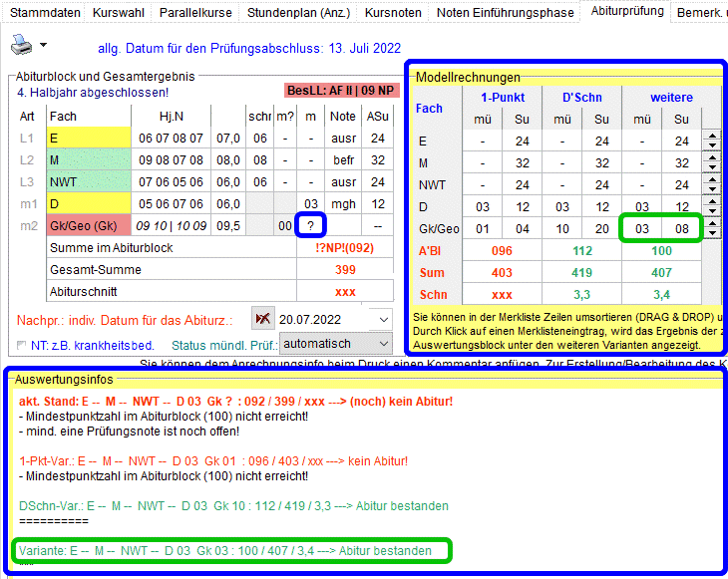The width and height of the screenshot is (728, 579).
Task: Increase the E row spinner value
Action: tap(711, 137)
